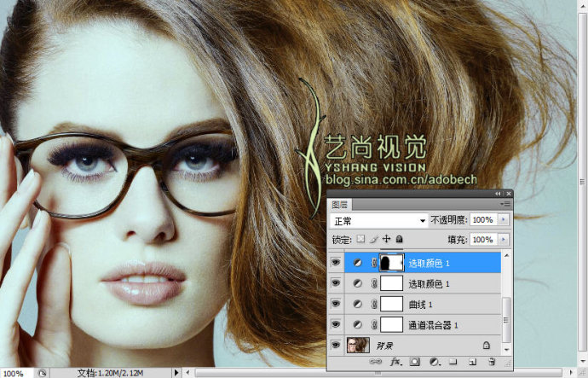The width and height of the screenshot is (588, 378).
Task: Select the 图层 panel tab
Action: (340, 205)
